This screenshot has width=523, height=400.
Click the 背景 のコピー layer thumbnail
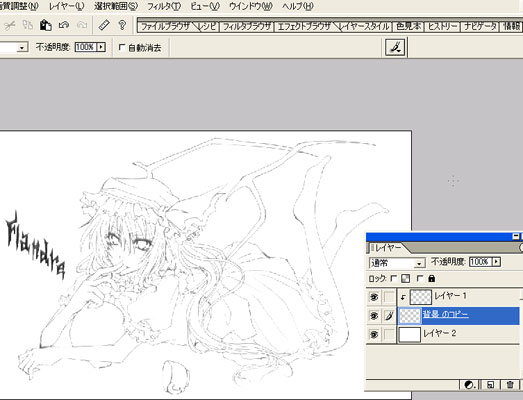[410, 316]
